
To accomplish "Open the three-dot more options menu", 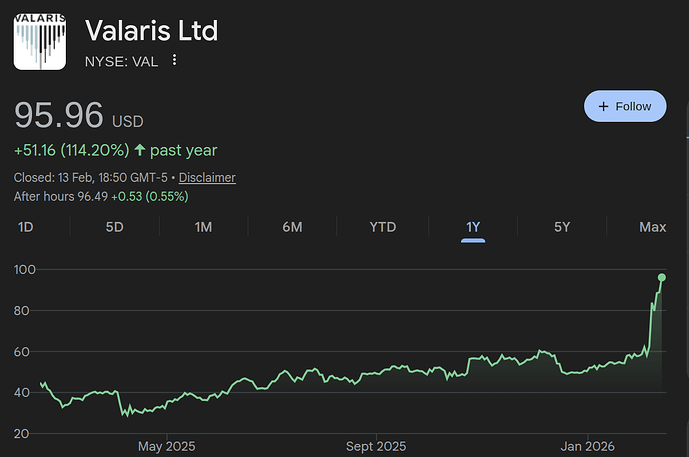I will [x=175, y=60].
